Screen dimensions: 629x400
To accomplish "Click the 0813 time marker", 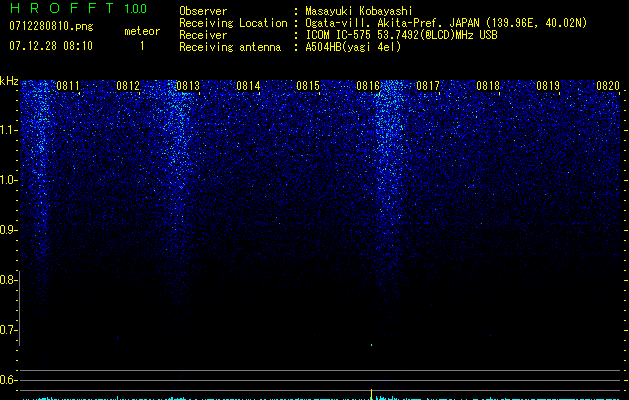I will (x=188, y=86).
